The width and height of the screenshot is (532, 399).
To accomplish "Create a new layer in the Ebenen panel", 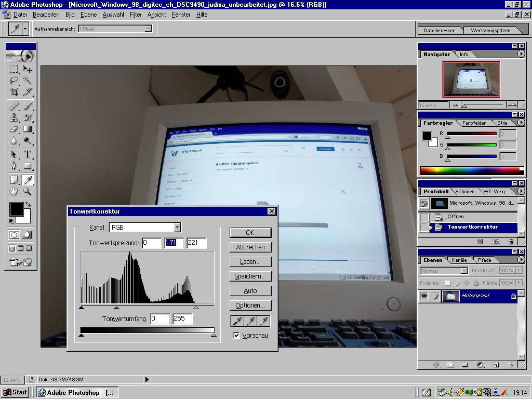I will coord(496,365).
